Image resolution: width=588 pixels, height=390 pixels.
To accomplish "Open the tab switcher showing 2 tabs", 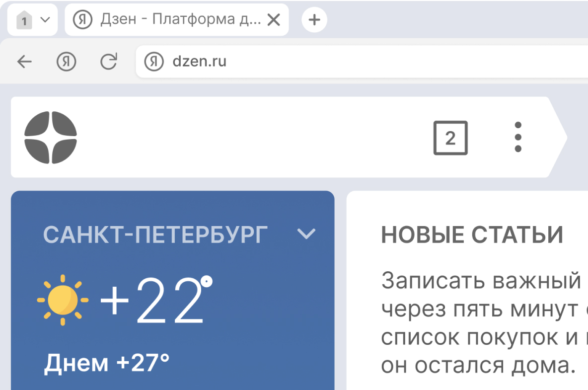I will click(x=450, y=138).
